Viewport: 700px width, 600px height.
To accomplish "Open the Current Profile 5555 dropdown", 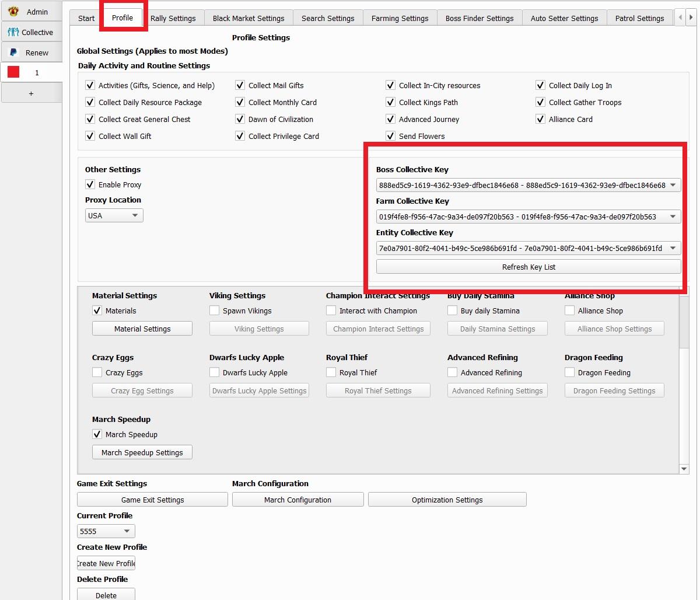I will point(106,531).
